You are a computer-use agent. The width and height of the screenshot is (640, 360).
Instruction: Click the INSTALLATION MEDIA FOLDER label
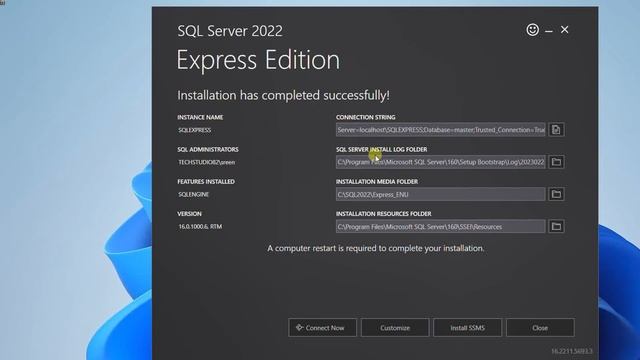pyautogui.click(x=377, y=182)
